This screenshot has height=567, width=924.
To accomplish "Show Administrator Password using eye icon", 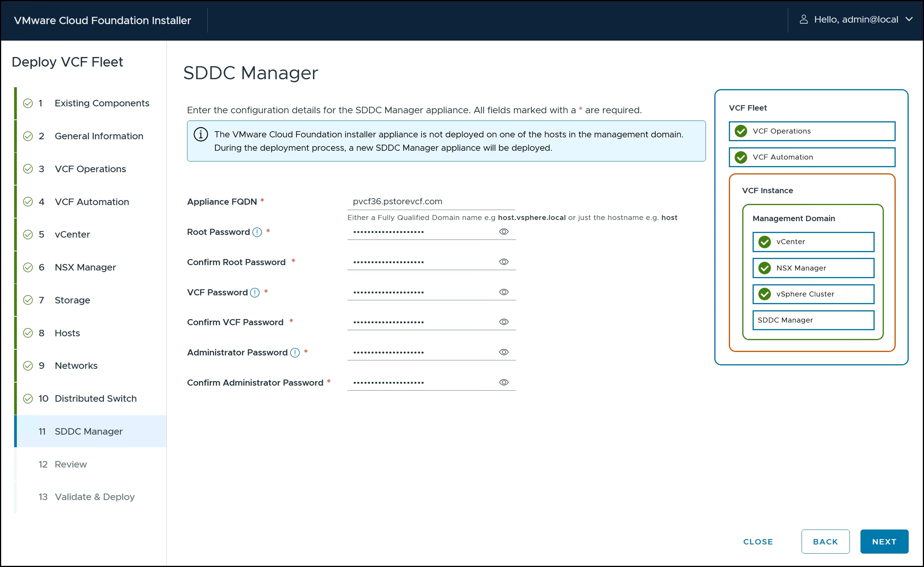I will [504, 352].
